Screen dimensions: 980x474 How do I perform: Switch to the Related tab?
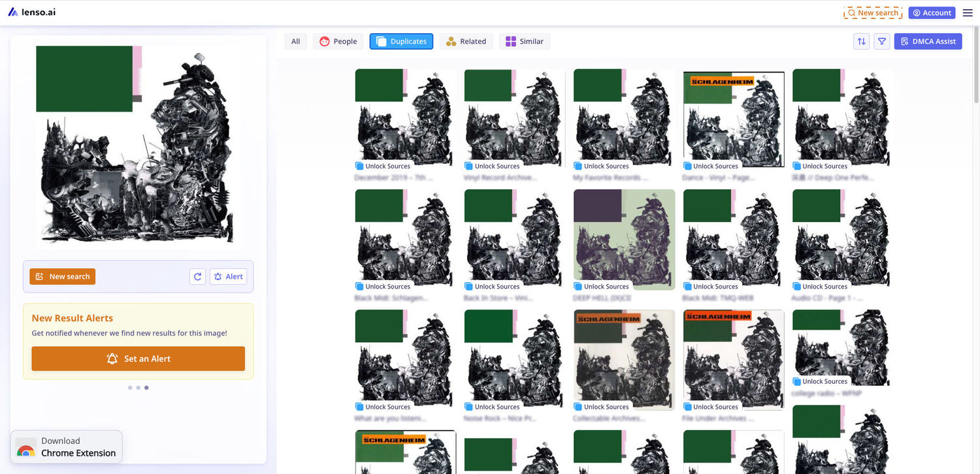466,41
